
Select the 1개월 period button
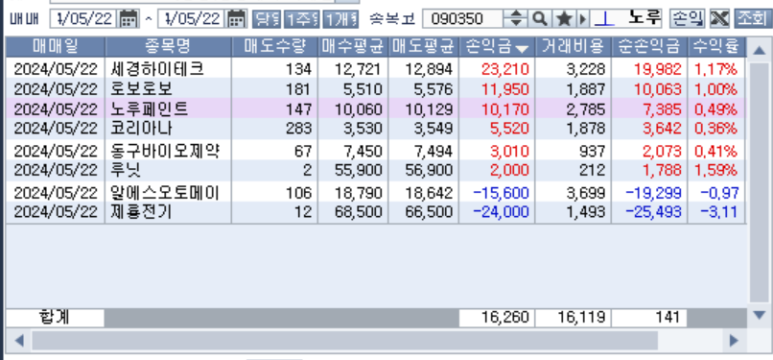click(x=341, y=19)
